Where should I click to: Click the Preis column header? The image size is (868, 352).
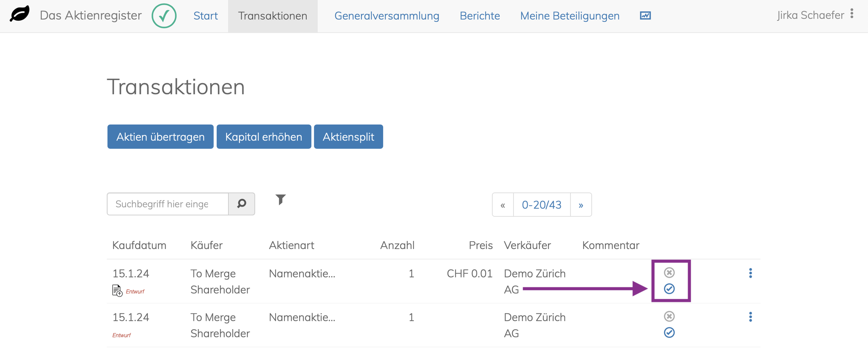481,245
